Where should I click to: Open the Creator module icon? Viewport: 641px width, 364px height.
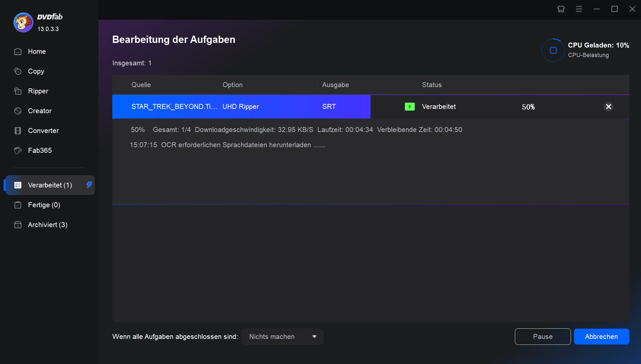pos(18,111)
